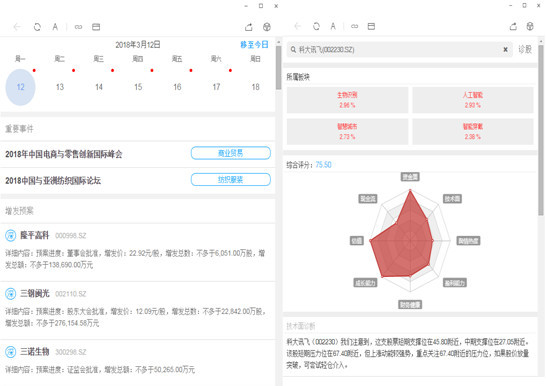Refresh the right stock diagnosis window
The width and height of the screenshot is (546, 386).
(x=316, y=26)
